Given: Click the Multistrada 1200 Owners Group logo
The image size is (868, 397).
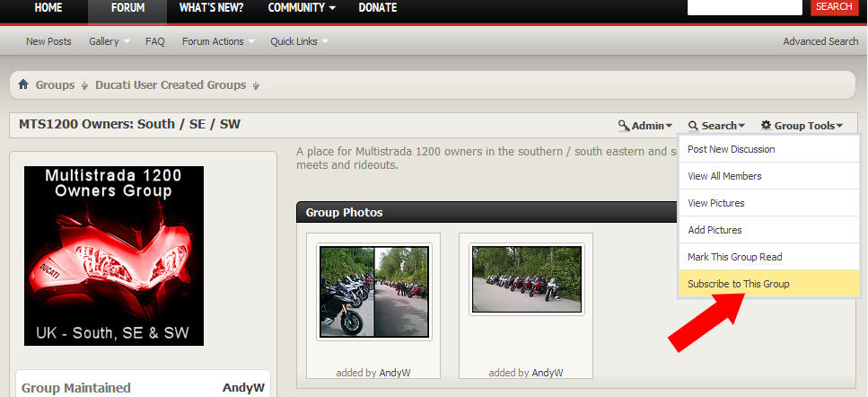Looking at the screenshot, I should click(x=114, y=256).
